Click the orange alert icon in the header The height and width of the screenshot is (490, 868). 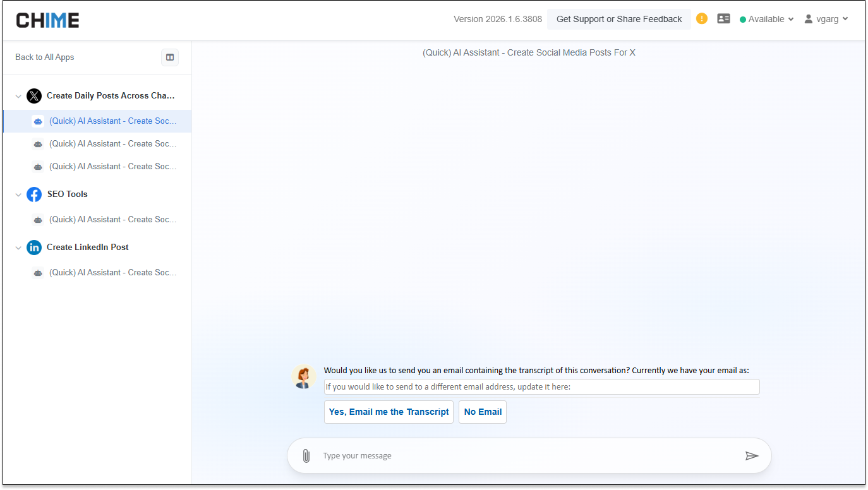(701, 18)
